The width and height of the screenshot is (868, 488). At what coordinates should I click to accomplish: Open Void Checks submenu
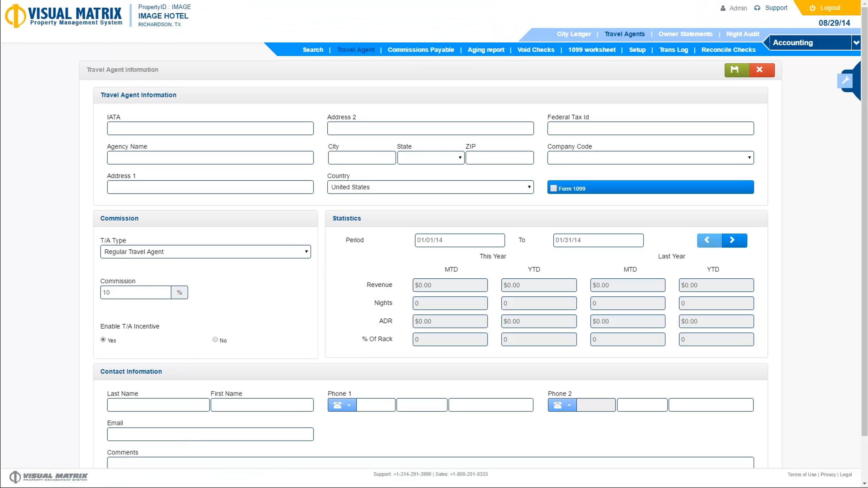click(x=536, y=50)
